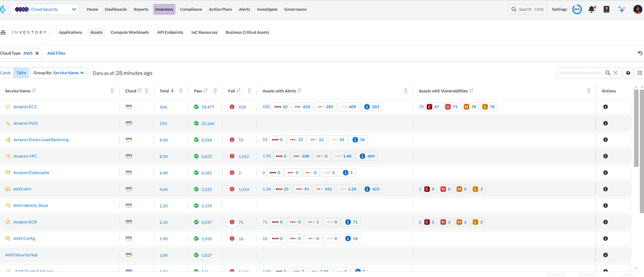Click the 89% progress circle indicator
Image resolution: width=644 pixels, height=277 pixels.
click(x=577, y=10)
